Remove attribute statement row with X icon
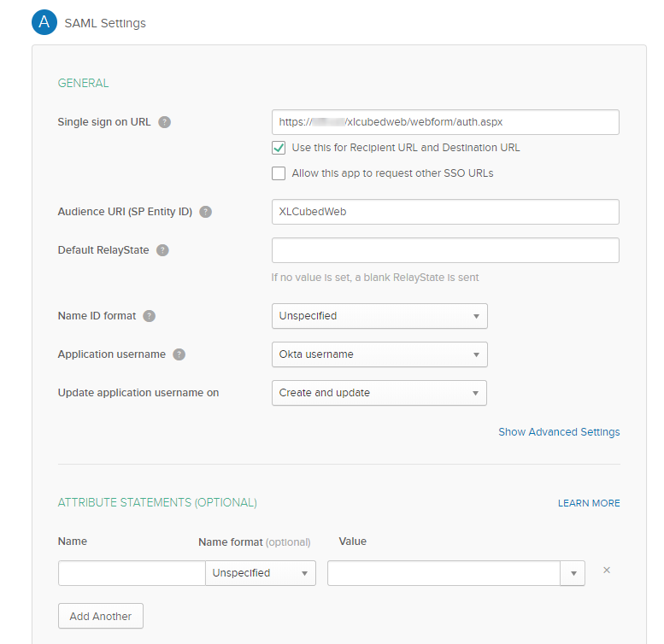 607,571
